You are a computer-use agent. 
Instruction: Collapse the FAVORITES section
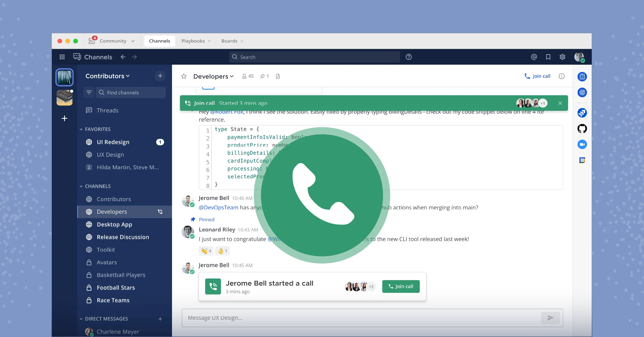pos(95,129)
